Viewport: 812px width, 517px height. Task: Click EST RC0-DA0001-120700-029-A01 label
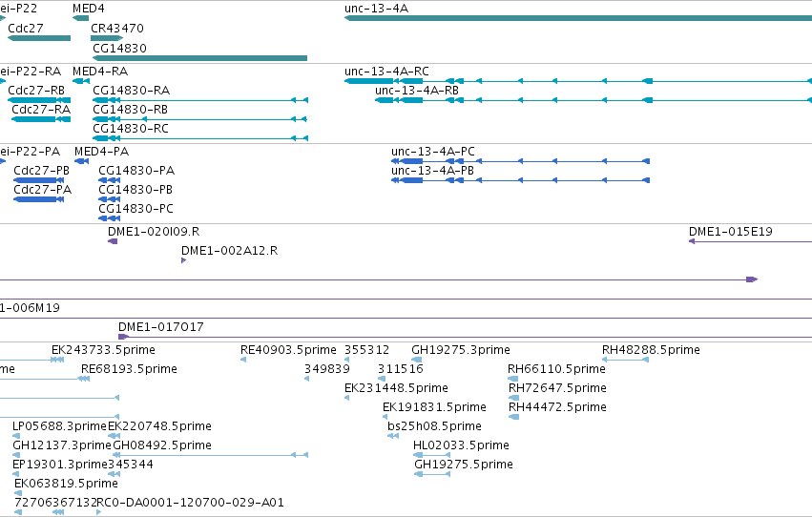click(x=190, y=503)
